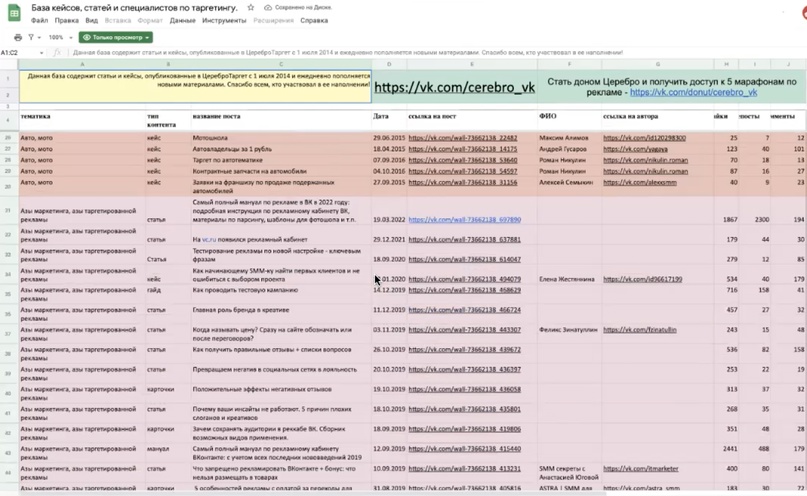This screenshot has height=496, width=807.
Task: Select the Контрактные запчасти на автомобили cell
Action: click(281, 171)
